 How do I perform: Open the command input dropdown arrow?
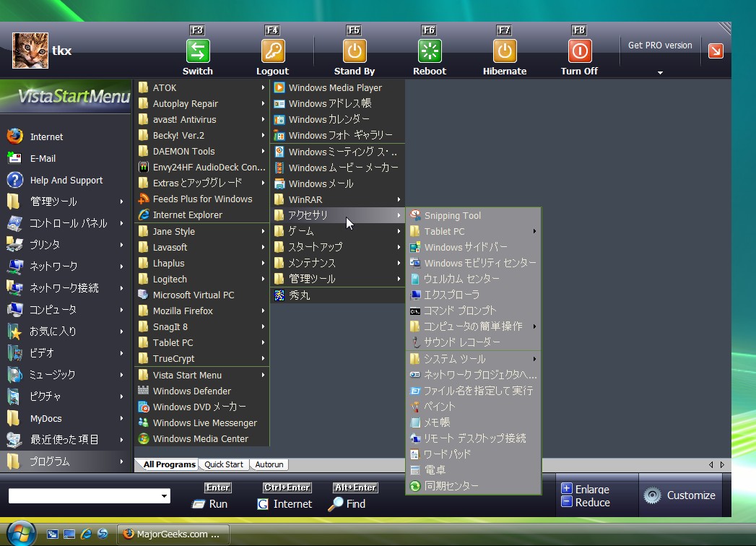click(x=165, y=496)
